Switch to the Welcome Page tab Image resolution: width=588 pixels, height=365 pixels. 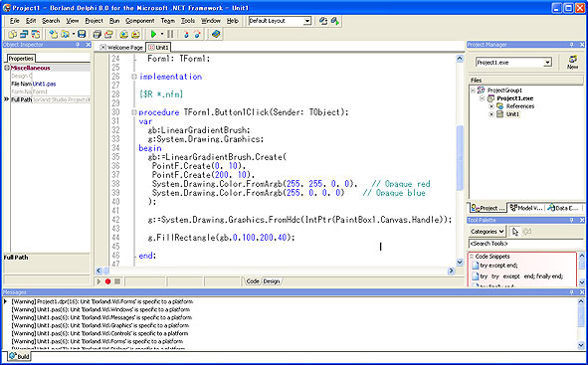121,47
